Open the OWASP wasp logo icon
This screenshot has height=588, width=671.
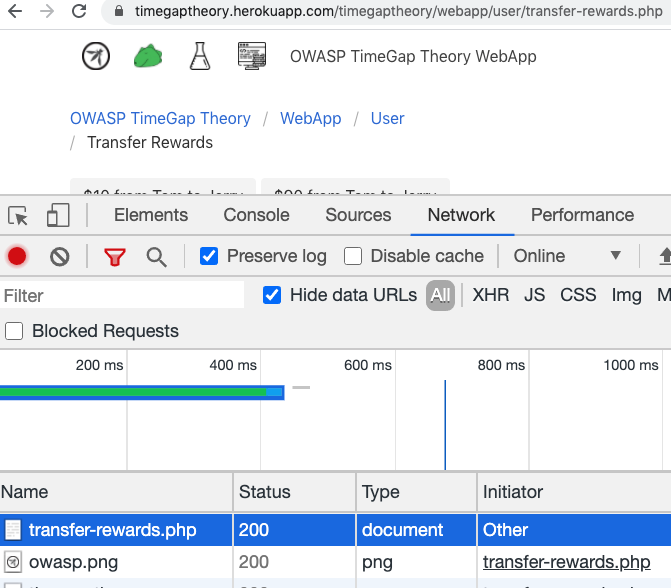point(96,56)
